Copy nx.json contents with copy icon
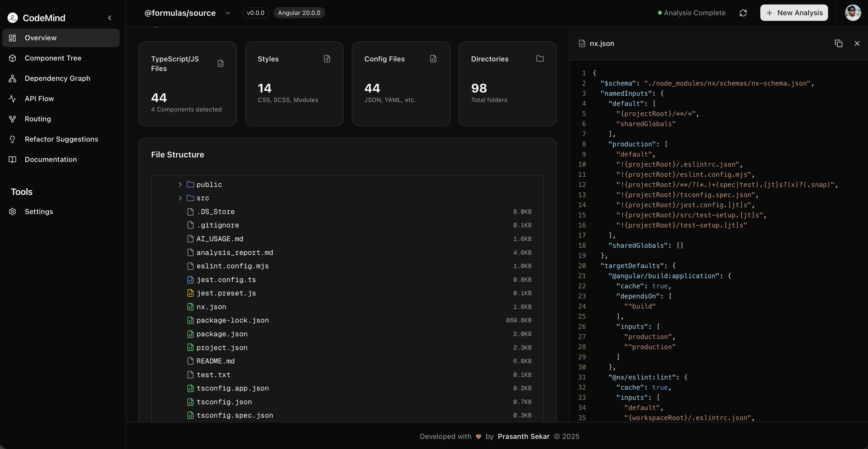Viewport: 868px width, 449px height. click(838, 44)
